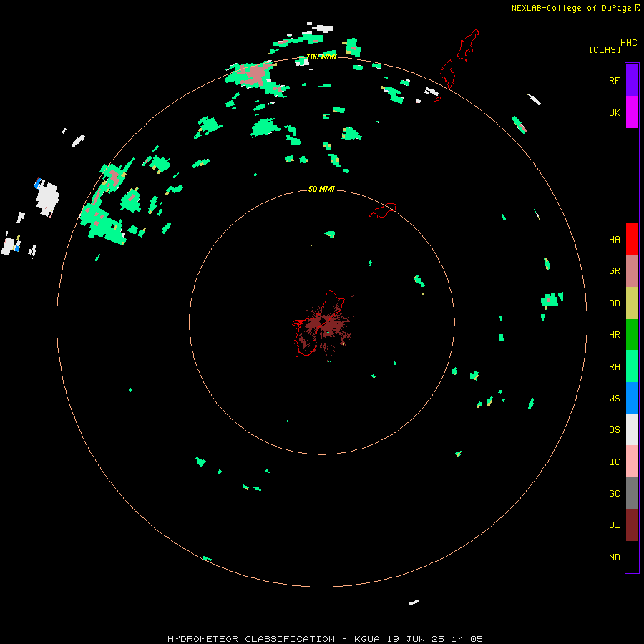Click the IC legend label
This screenshot has height=644, width=644.
614,462
